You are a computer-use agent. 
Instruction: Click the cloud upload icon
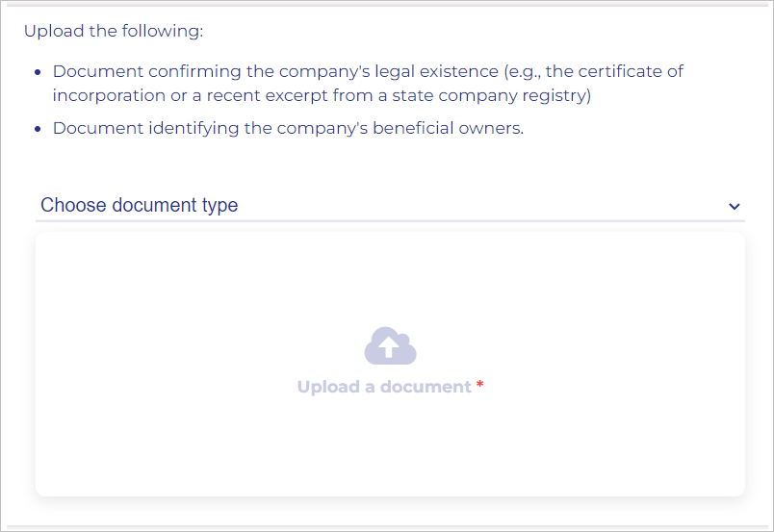tap(390, 346)
